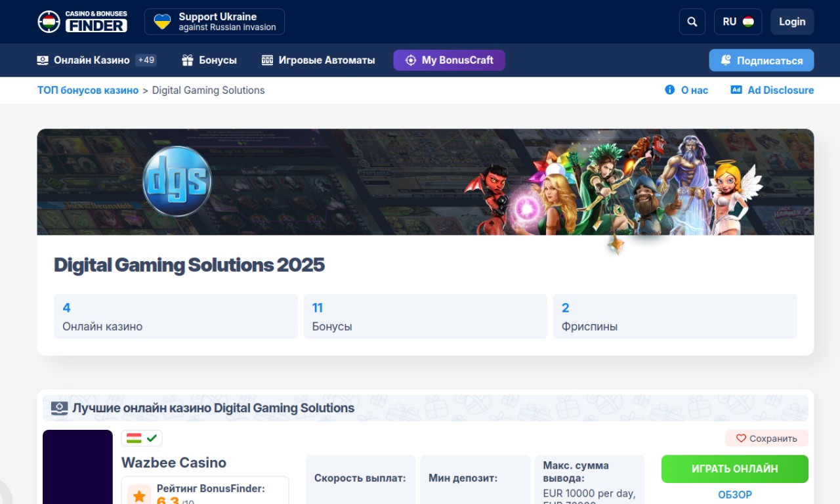Click the Ukraine heart flag icon
The image size is (840, 504).
[x=163, y=22]
